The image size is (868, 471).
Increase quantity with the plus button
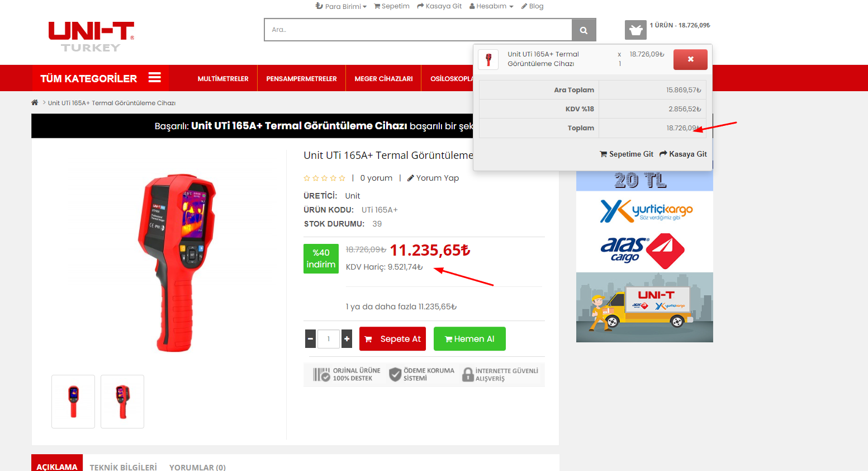(347, 339)
